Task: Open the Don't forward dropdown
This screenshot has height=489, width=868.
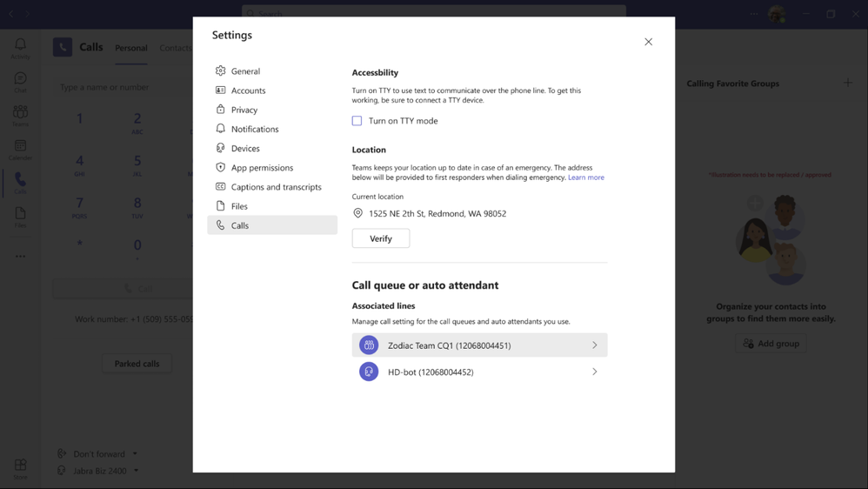Action: 98,453
